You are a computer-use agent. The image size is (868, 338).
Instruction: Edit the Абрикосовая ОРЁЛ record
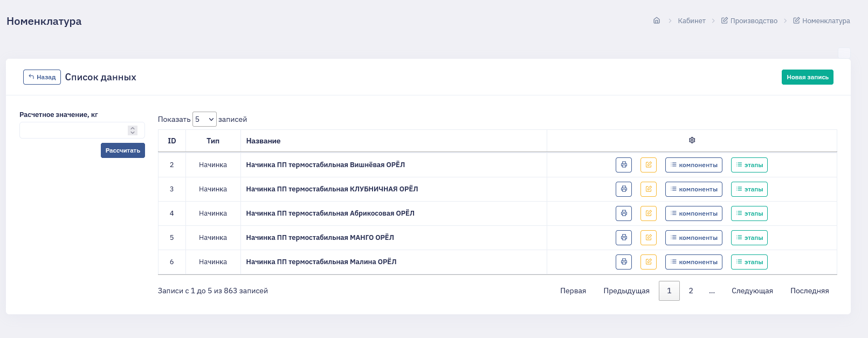[649, 213]
